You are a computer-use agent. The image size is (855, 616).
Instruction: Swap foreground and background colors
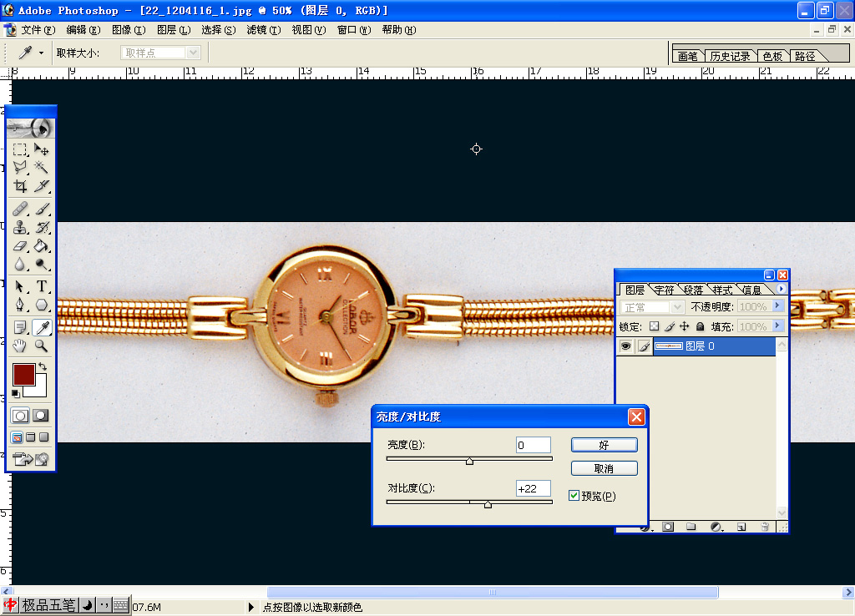tap(43, 367)
